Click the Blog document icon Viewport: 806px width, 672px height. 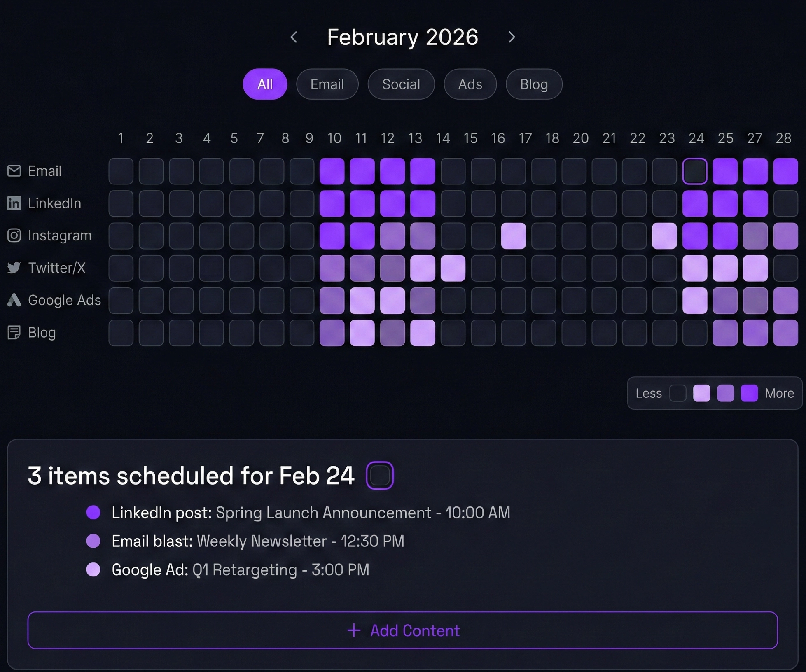14,332
